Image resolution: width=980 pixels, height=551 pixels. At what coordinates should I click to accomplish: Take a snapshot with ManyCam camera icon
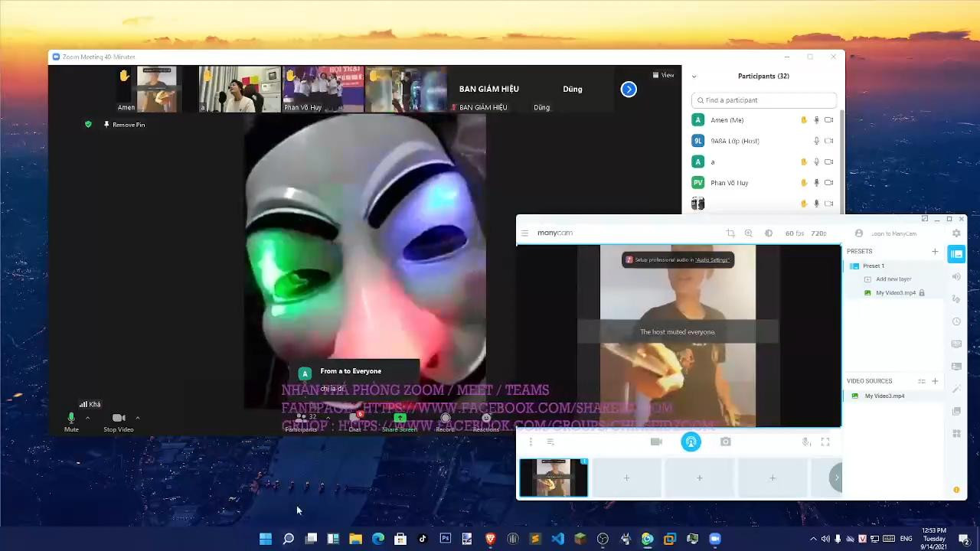(726, 442)
